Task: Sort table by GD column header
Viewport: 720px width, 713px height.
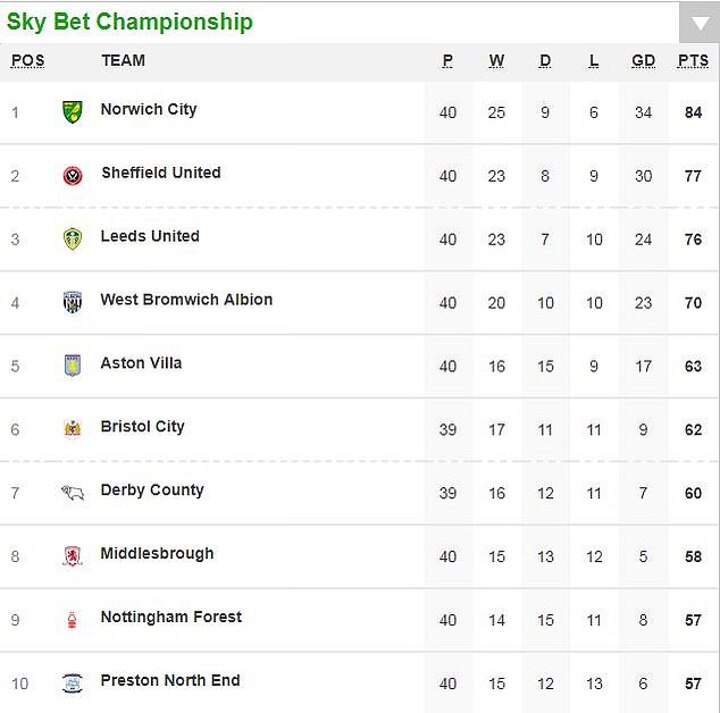Action: [643, 61]
